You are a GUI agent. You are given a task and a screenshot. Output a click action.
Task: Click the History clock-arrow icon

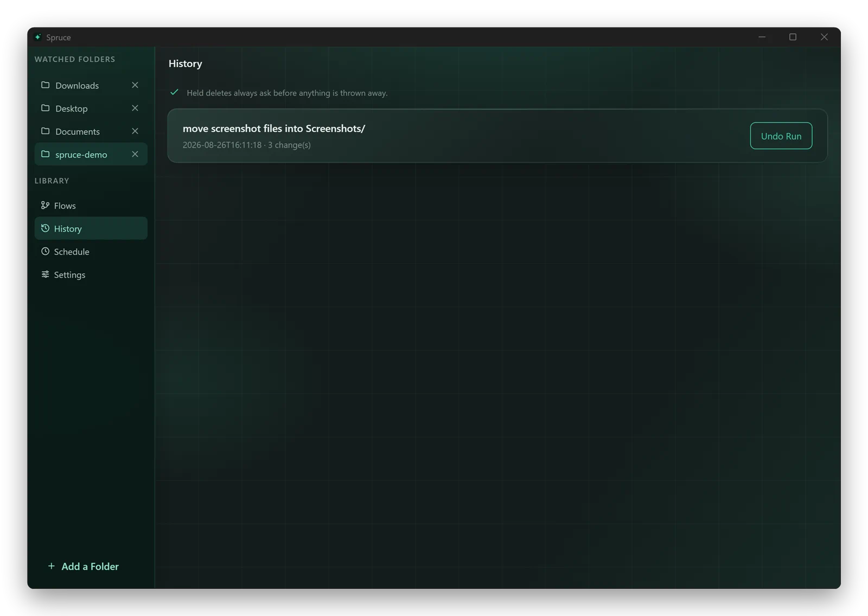(x=45, y=228)
